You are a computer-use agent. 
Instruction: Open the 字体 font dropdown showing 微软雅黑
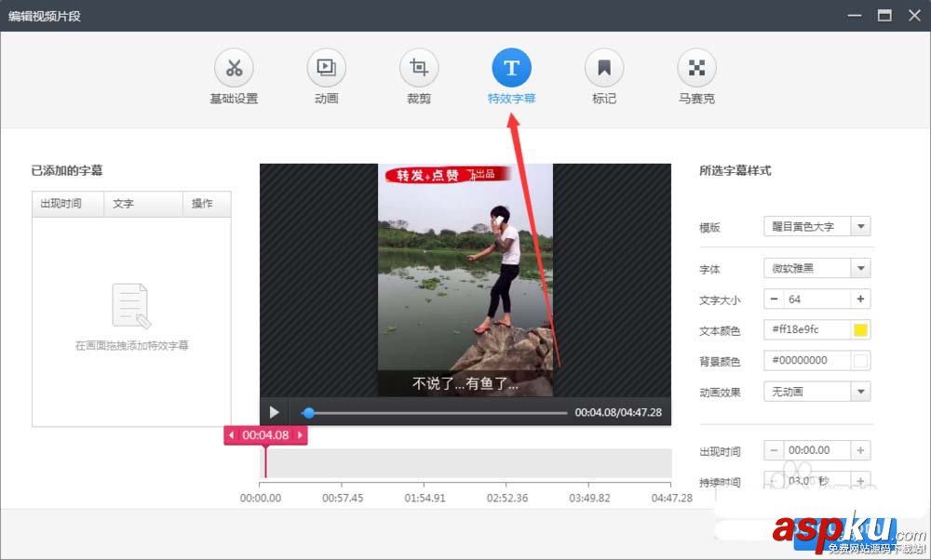816,269
